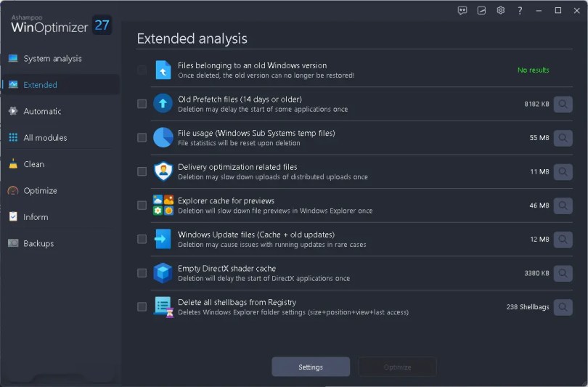Screen dimensions: 588x387
Task: Click the Explorer cache pictures icon
Action: tap(163, 205)
